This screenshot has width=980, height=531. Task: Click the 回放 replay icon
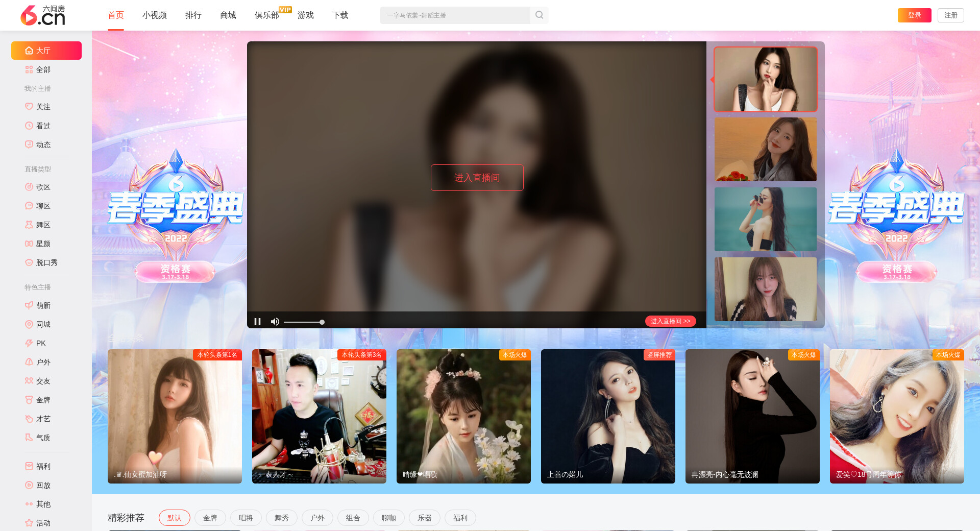[29, 485]
